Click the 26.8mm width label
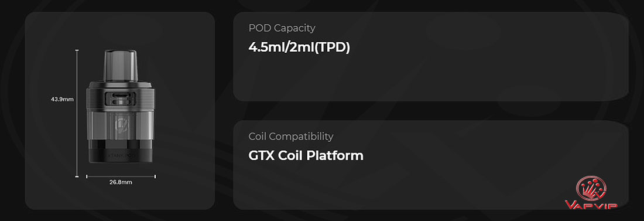 pos(121,182)
